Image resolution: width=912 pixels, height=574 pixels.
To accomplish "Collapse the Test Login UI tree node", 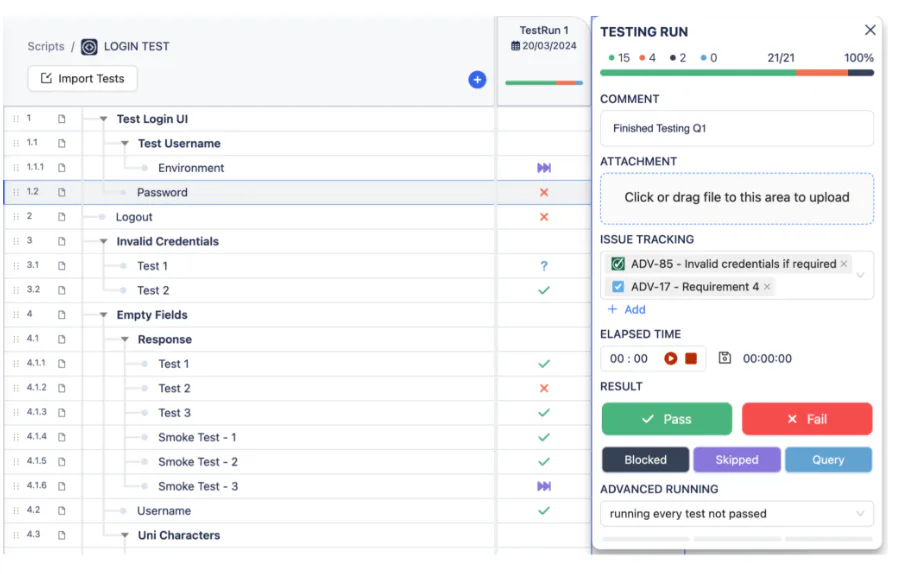I will [104, 119].
